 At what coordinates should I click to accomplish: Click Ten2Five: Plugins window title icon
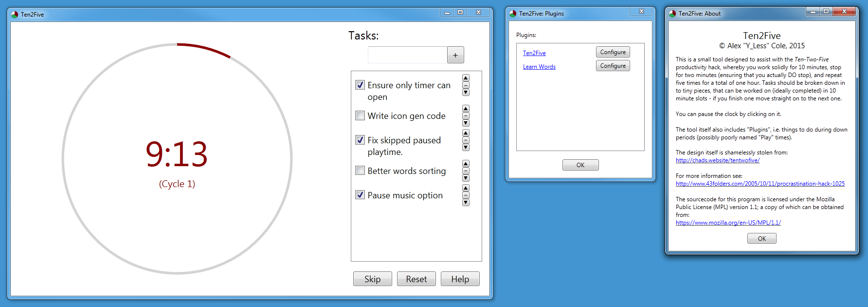[513, 14]
